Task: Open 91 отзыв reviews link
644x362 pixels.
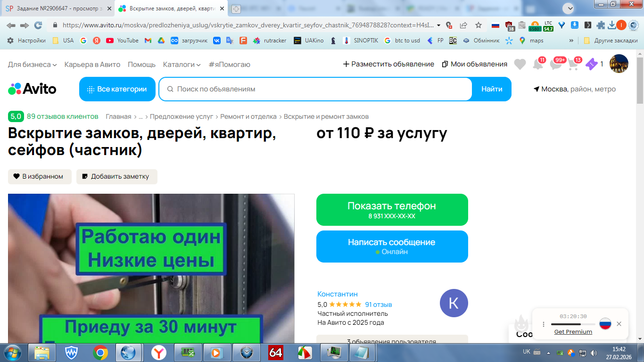Action: [x=379, y=304]
